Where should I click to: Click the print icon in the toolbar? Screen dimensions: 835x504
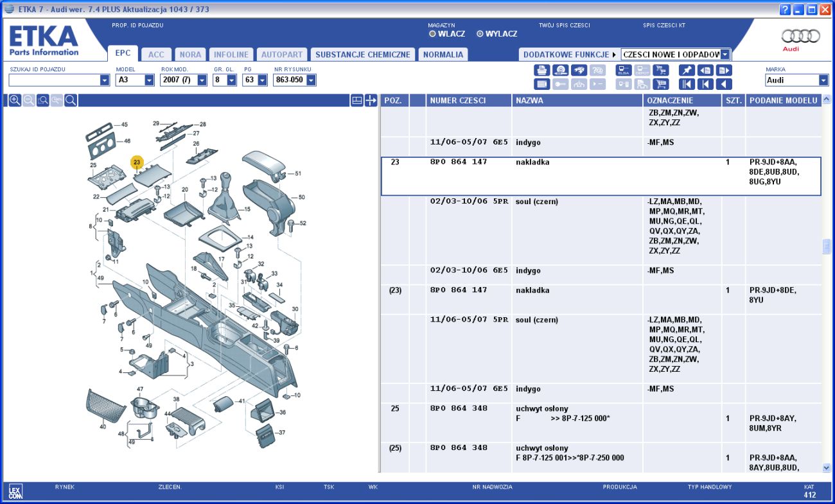tap(542, 70)
